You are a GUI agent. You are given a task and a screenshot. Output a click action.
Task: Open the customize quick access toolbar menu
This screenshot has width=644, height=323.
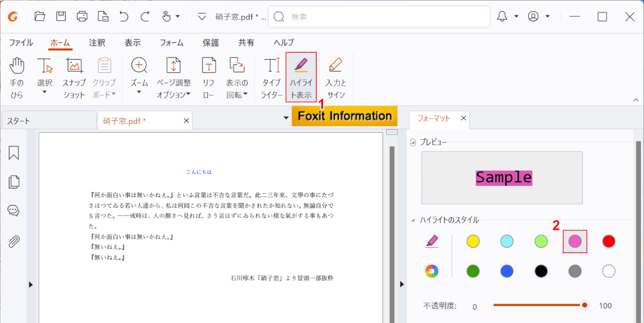[x=202, y=17]
